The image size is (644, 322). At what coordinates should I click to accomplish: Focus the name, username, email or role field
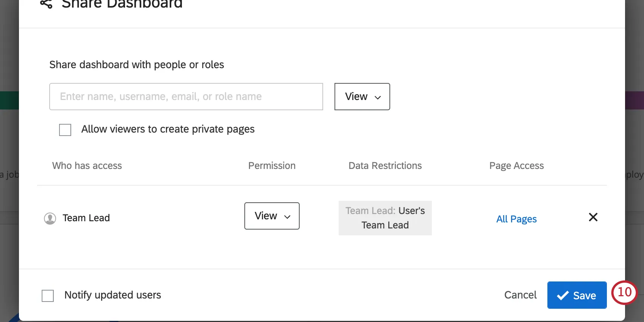186,97
